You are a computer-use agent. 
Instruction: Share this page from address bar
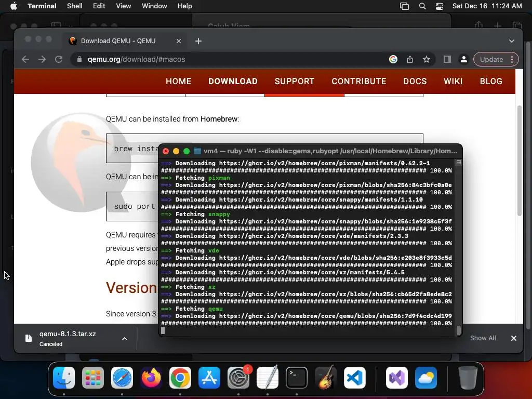point(410,59)
